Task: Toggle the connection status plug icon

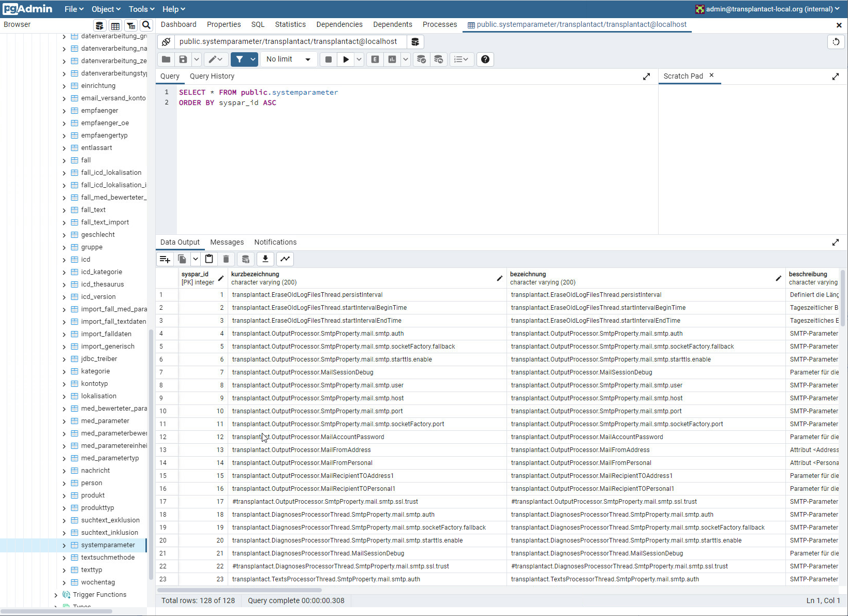Action: point(166,42)
